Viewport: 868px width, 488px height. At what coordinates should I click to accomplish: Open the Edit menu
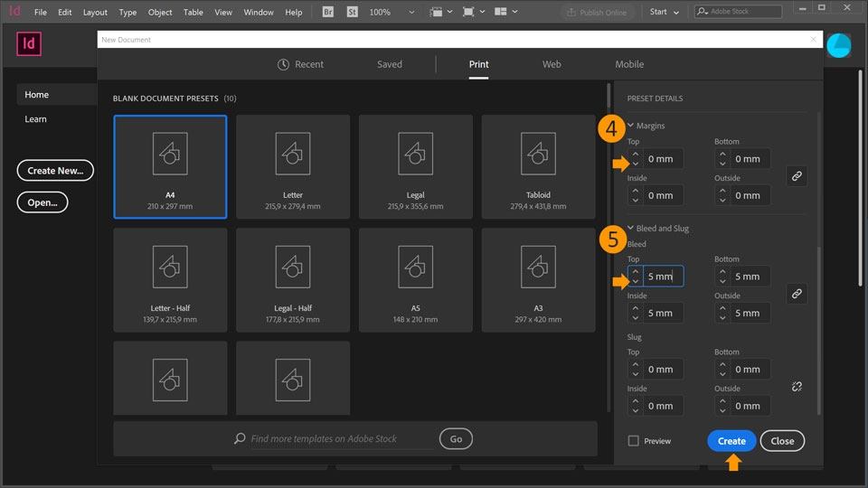click(65, 12)
